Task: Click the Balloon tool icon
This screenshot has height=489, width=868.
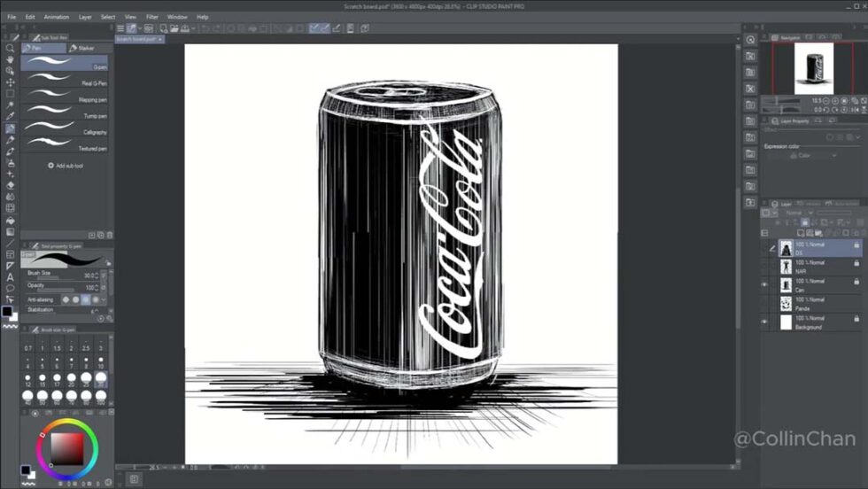Action: pyautogui.click(x=10, y=288)
